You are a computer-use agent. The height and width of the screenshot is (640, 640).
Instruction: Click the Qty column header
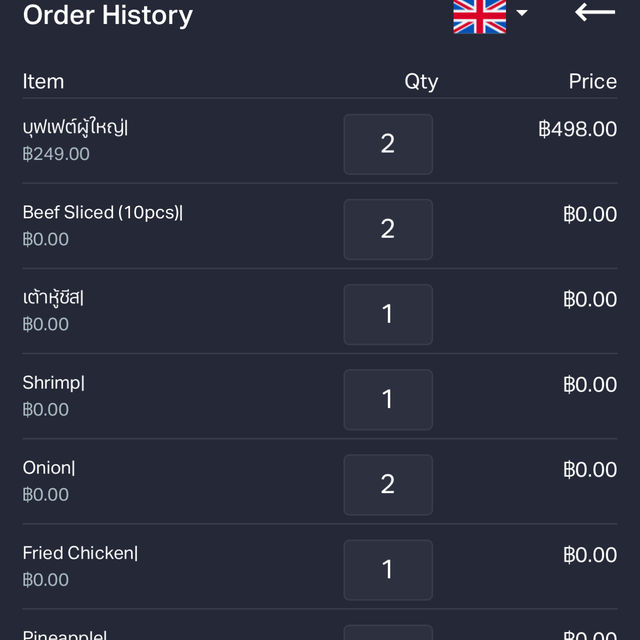421,82
